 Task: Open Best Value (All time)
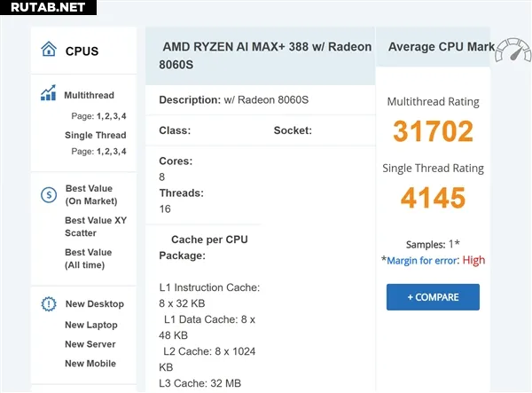point(89,258)
